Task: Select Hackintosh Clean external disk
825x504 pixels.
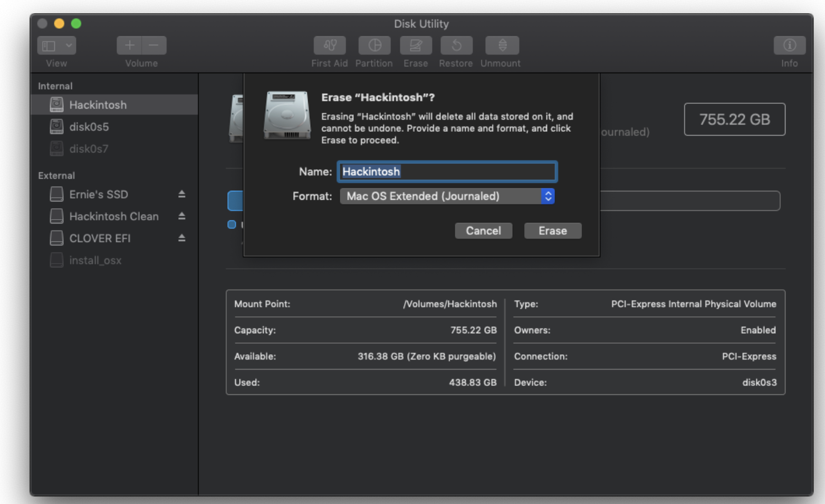Action: (x=114, y=217)
